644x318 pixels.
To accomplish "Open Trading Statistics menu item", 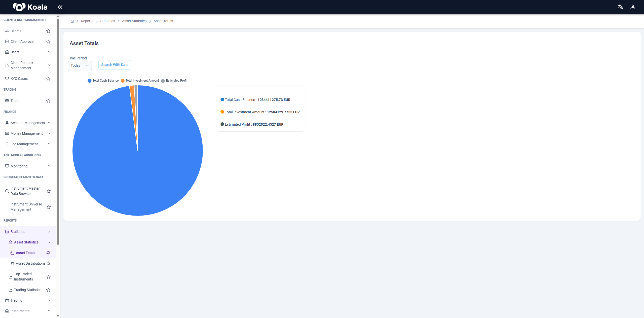I will pos(28,290).
